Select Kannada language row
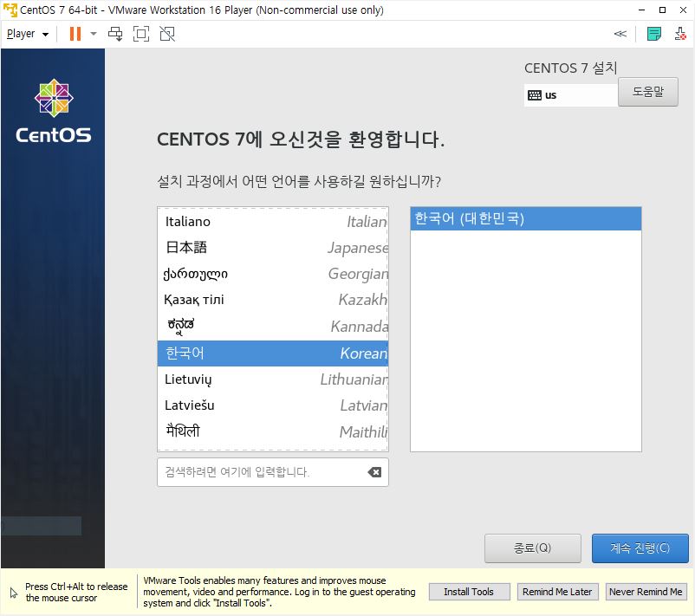 point(273,327)
